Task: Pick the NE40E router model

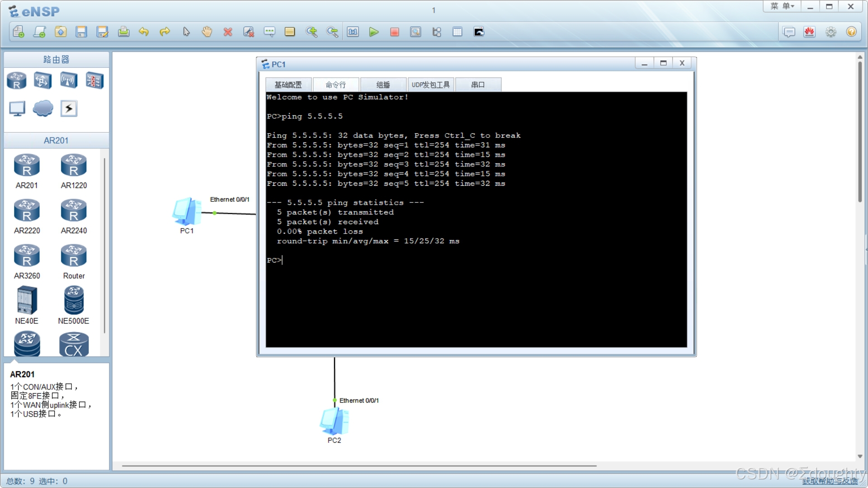Action: coord(27,306)
